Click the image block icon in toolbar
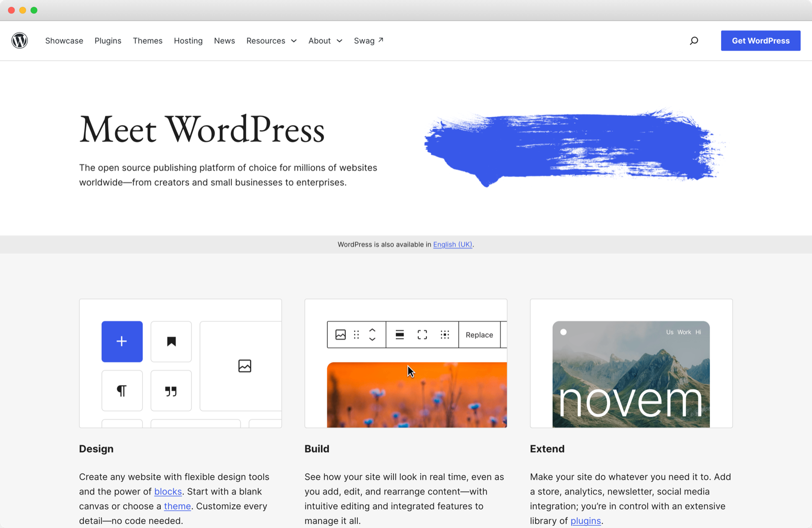 click(341, 335)
